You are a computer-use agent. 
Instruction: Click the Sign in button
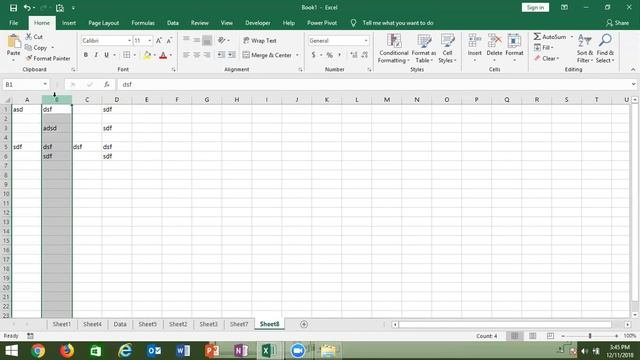(x=535, y=7)
